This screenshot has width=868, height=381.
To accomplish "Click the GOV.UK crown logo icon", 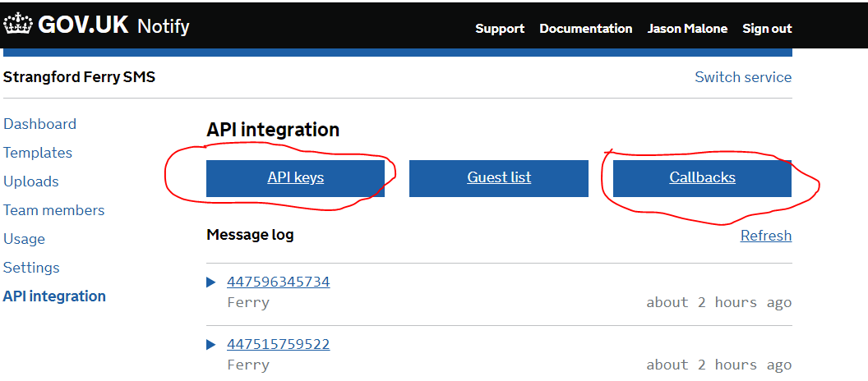I will pyautogui.click(x=18, y=25).
